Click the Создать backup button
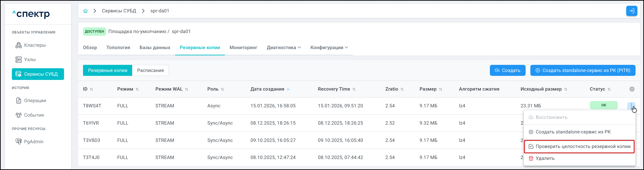This screenshot has width=644, height=170. pos(507,70)
